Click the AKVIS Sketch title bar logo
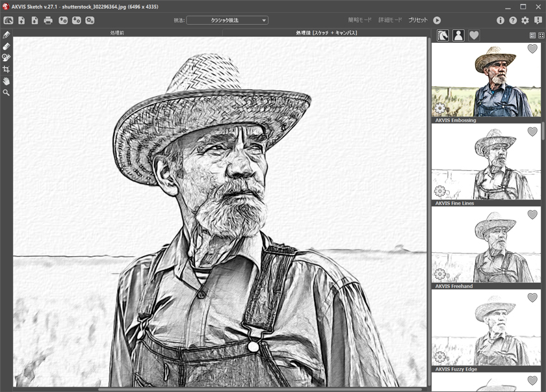Screen dimensions: 546x392 point(6,7)
